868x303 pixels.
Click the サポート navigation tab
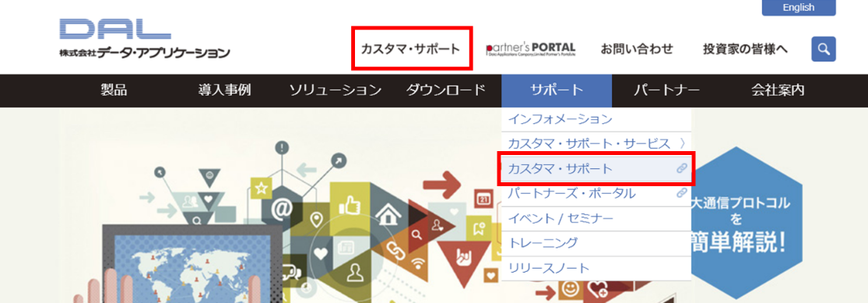tap(557, 90)
